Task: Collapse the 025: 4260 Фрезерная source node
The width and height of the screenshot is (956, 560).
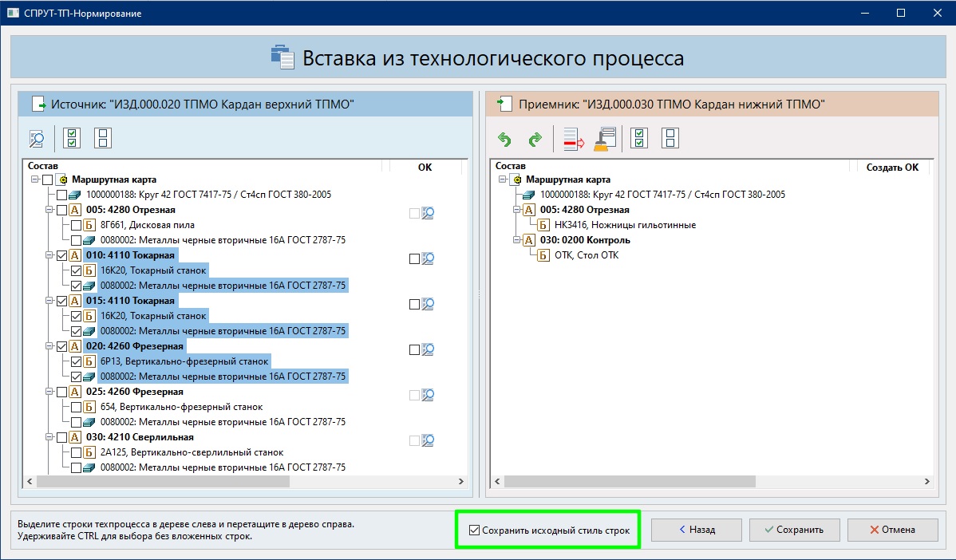Action: [49, 392]
